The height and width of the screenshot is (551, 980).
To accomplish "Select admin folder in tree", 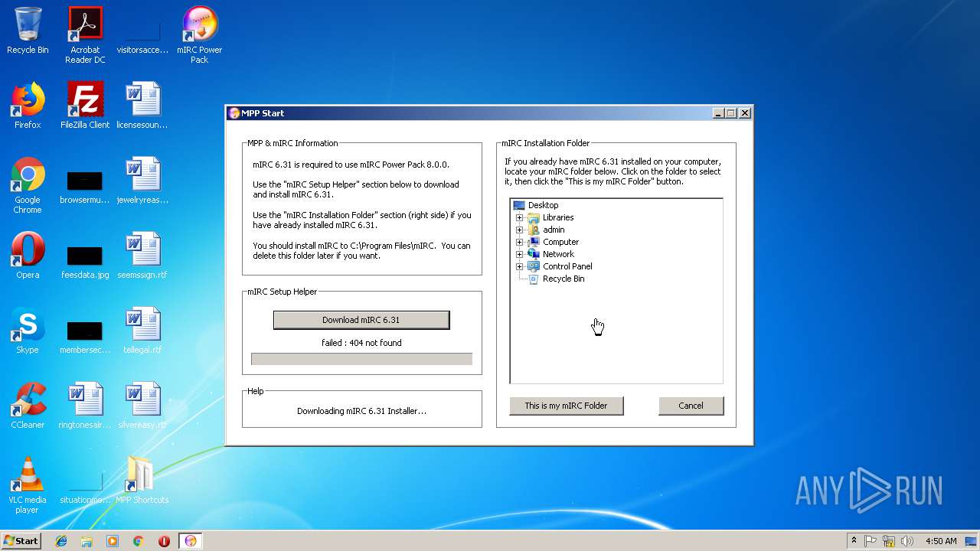I will 554,230.
